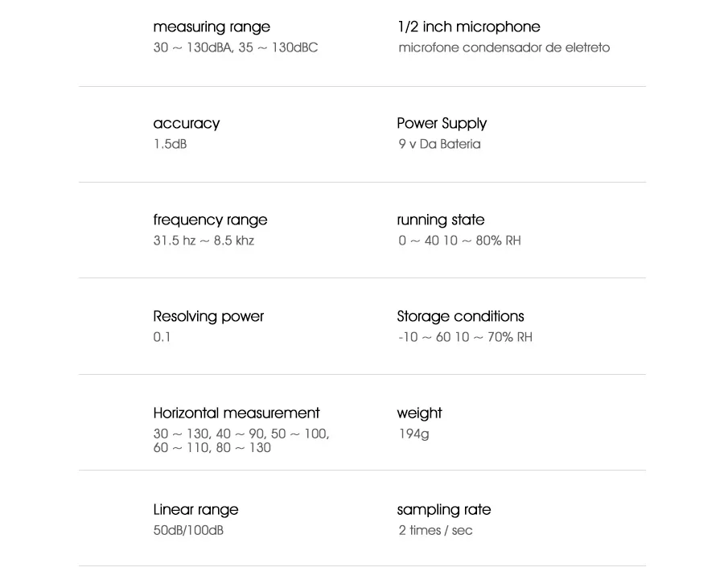724x588 pixels.
Task: Click the 'frequency range' heading
Action: (x=210, y=220)
